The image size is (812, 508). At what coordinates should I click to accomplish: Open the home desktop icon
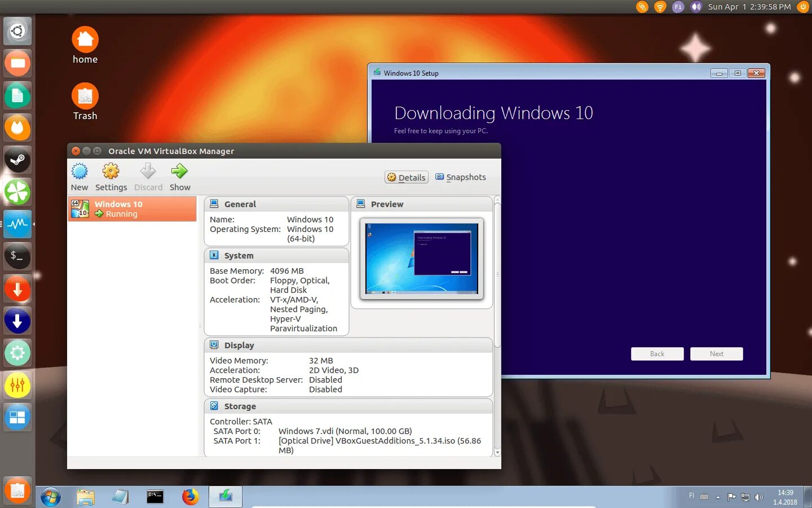(85, 46)
